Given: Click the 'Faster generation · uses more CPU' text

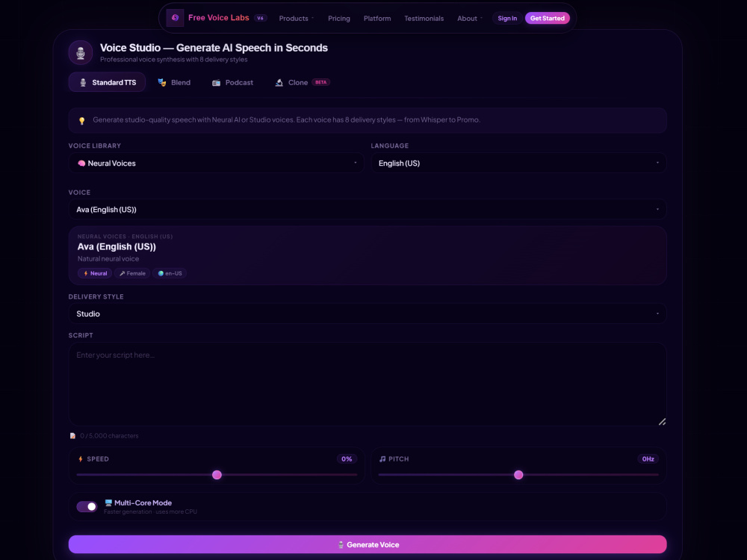Looking at the screenshot, I should 150,512.
